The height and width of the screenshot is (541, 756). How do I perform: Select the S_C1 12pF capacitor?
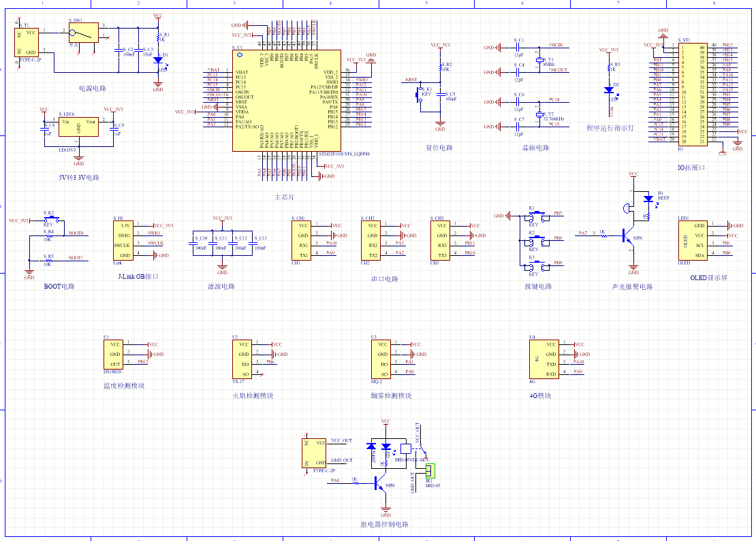pos(518,47)
